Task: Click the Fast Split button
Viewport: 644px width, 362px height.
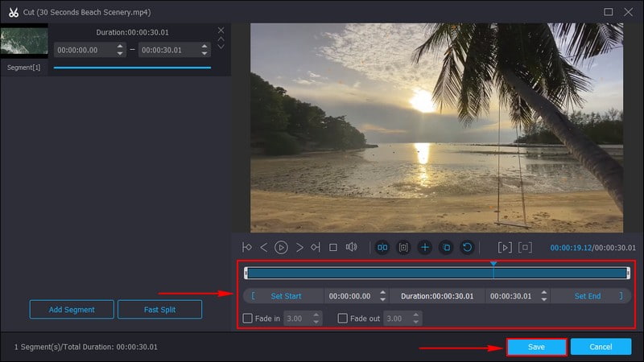Action: click(159, 309)
